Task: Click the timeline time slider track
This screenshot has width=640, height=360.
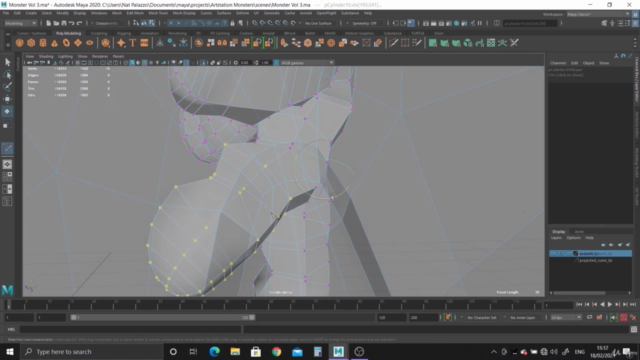Action: coord(273,304)
